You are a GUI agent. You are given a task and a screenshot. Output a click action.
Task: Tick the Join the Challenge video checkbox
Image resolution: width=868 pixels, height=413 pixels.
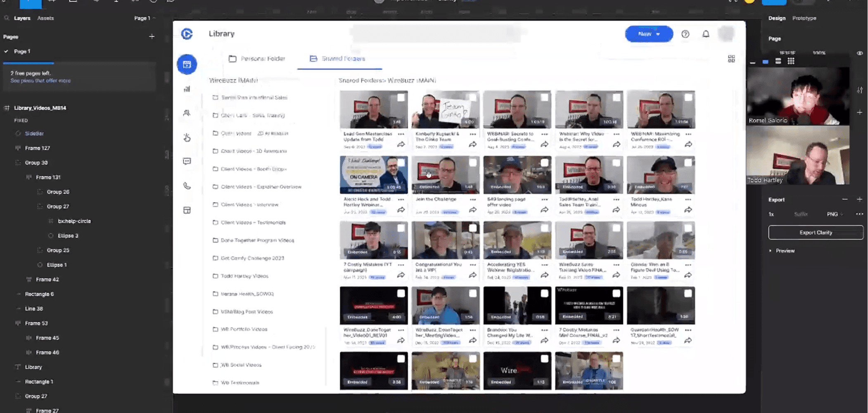[x=472, y=163]
